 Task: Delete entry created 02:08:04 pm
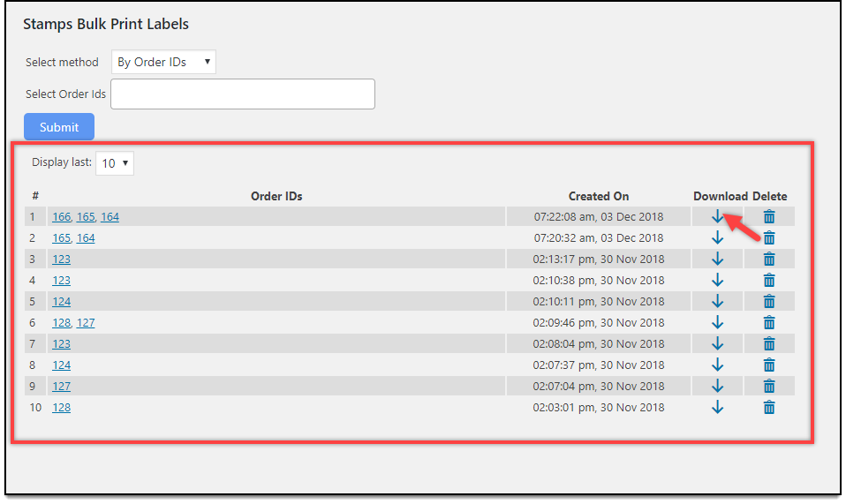tap(769, 344)
